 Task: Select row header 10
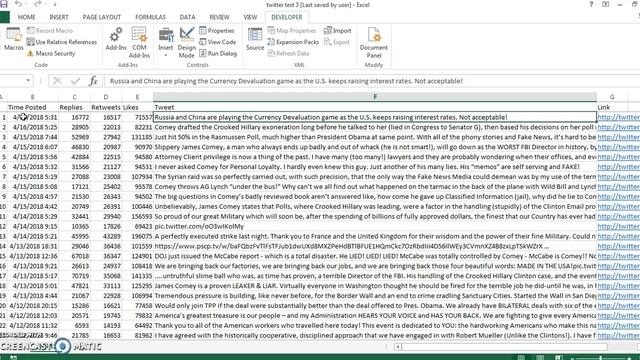pos(3,207)
